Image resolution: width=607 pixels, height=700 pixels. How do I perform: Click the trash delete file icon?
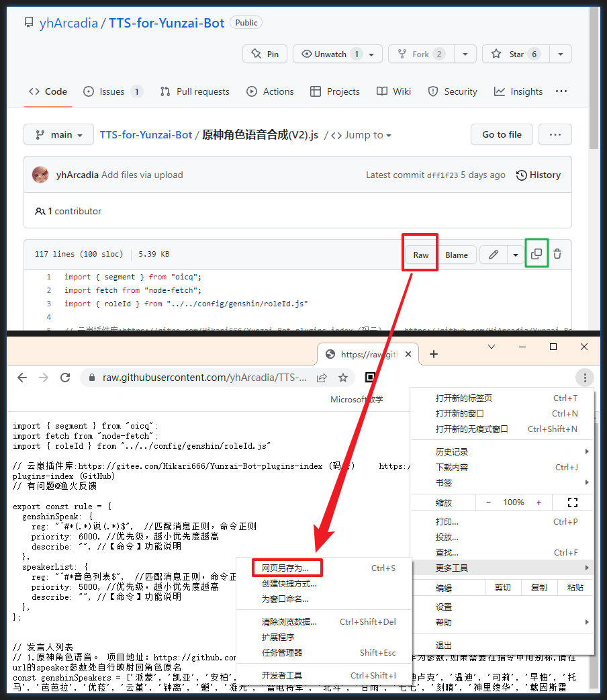[x=557, y=254]
